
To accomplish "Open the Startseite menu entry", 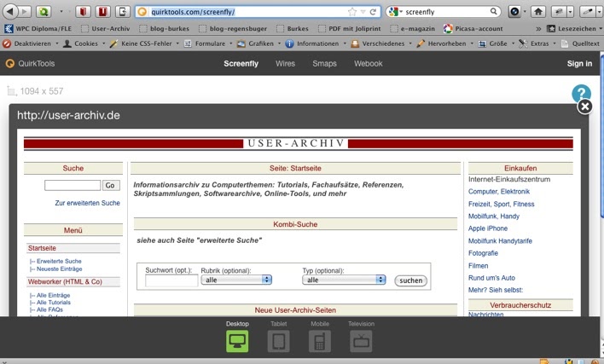I will [x=42, y=248].
